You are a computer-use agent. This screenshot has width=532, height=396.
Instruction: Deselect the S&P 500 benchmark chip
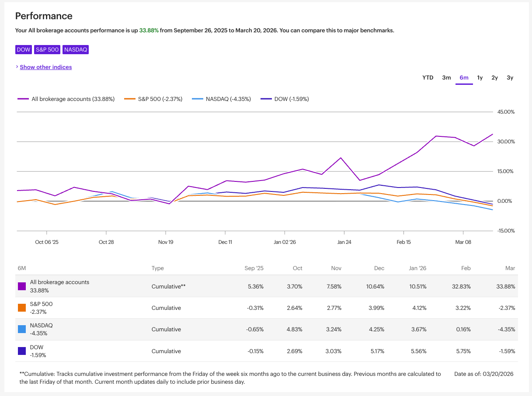point(47,49)
